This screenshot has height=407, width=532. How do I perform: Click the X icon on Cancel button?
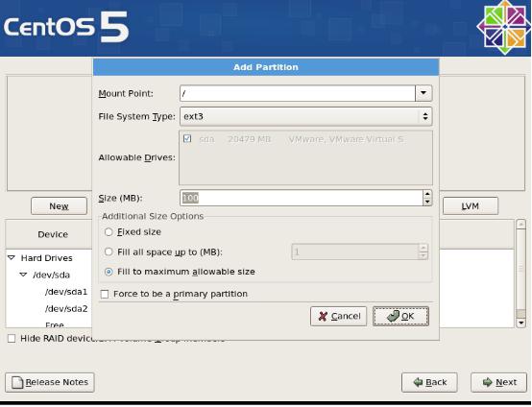point(323,317)
